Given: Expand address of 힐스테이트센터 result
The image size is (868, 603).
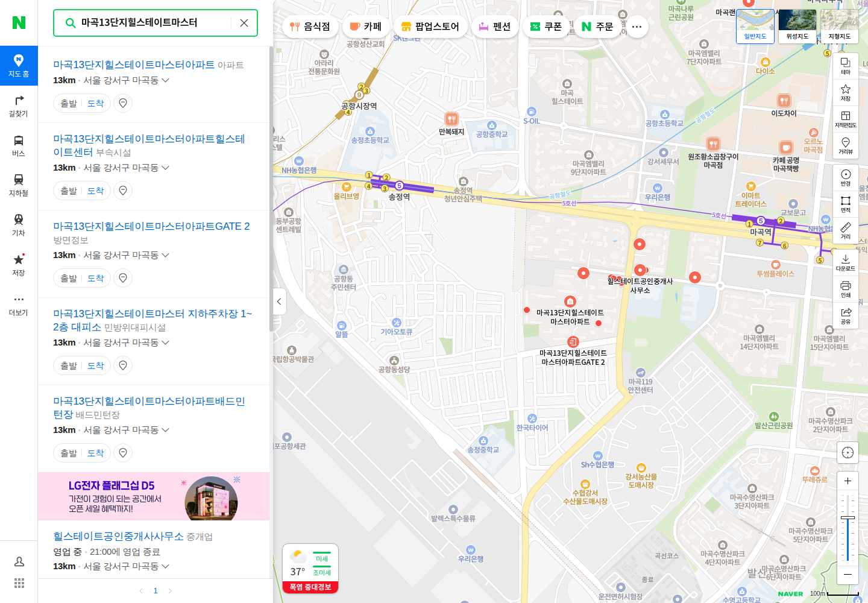Looking at the screenshot, I should (166, 168).
